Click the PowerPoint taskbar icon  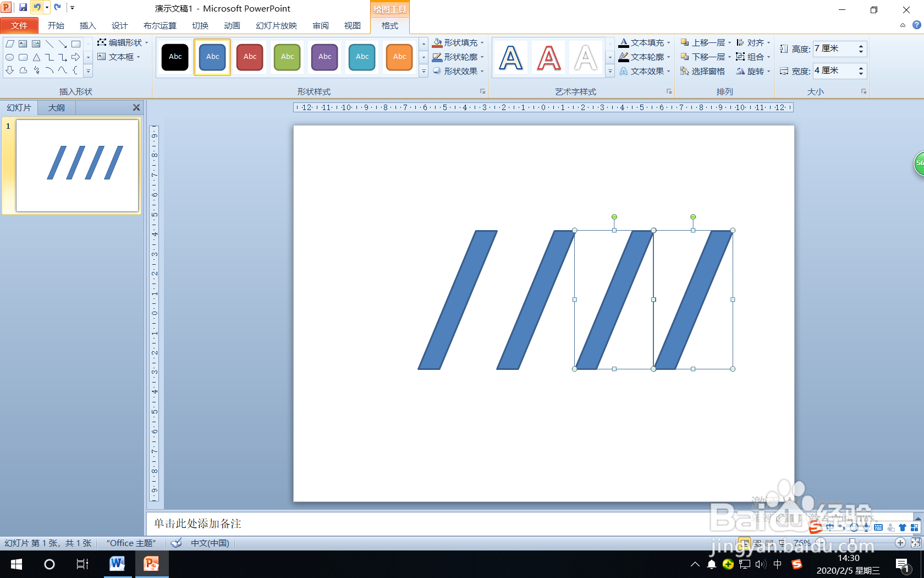(x=151, y=564)
